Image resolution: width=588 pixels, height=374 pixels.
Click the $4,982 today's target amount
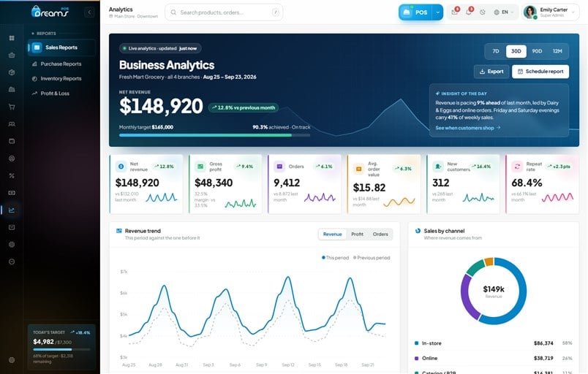[43, 342]
